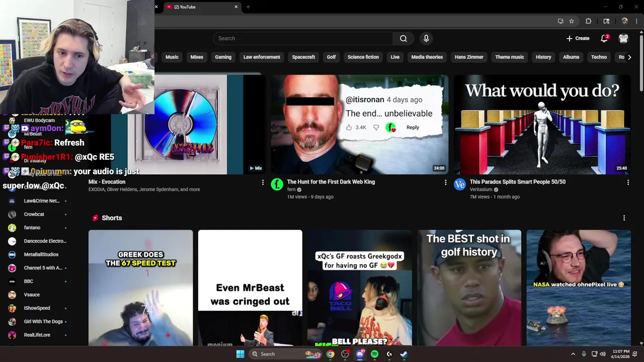Open the taskbar clock showing 11:07 PM

(621, 354)
